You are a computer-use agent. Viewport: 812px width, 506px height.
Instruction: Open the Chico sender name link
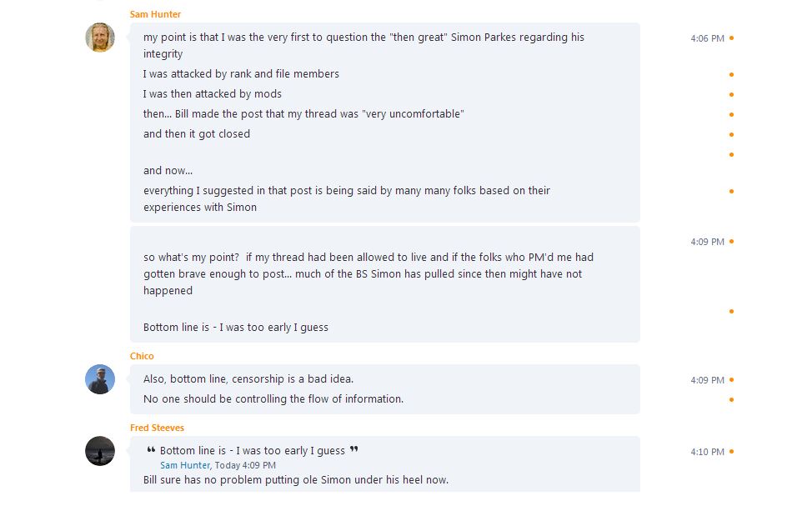point(142,356)
